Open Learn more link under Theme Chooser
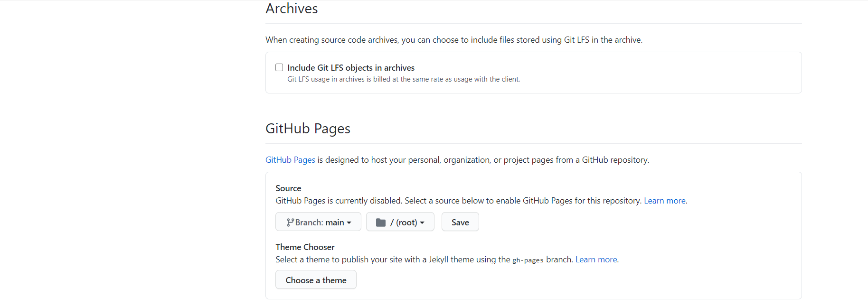868x306 pixels. click(x=596, y=260)
